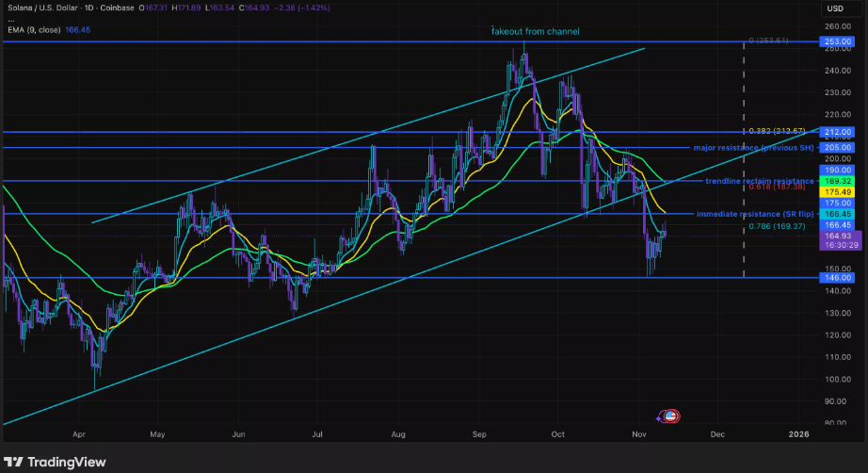Click the green 189.32 EMA price tag
The height and width of the screenshot is (473, 868).
tap(836, 180)
